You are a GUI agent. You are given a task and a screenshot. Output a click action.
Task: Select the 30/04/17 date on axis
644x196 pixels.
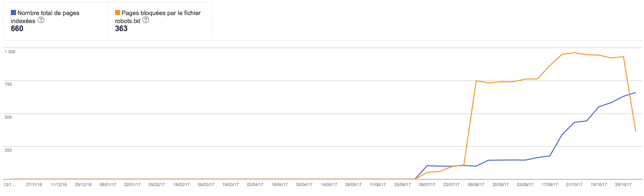[x=304, y=185]
